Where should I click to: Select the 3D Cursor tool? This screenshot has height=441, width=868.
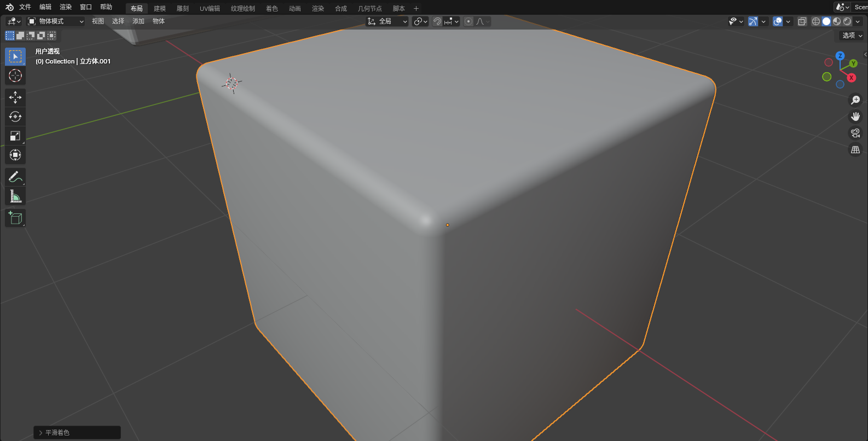coord(15,76)
